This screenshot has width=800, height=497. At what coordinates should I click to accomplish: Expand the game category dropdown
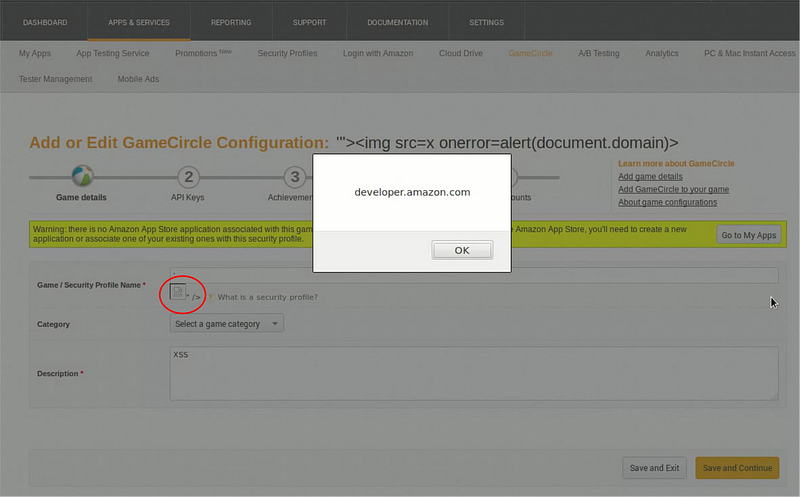click(x=227, y=324)
